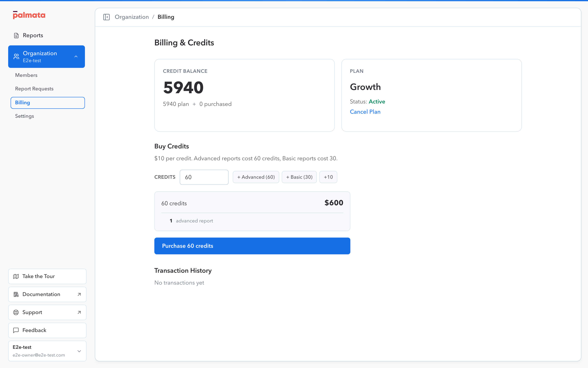588x368 pixels.
Task: Select Billing in the sidebar
Action: click(x=48, y=103)
